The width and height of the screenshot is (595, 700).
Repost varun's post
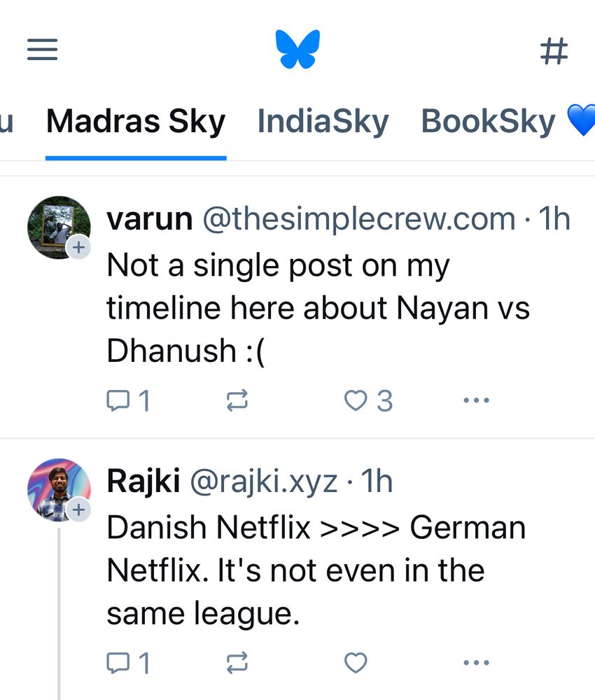[x=237, y=400]
